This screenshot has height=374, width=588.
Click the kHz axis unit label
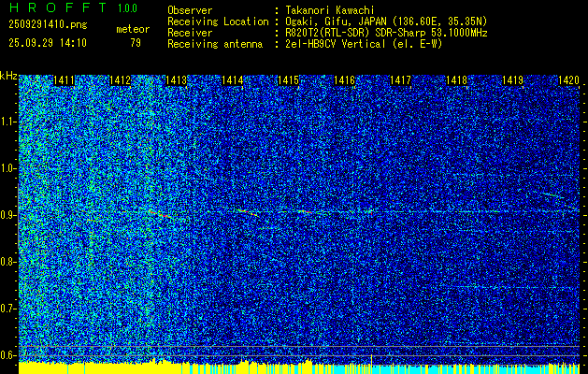pyautogui.click(x=8, y=76)
